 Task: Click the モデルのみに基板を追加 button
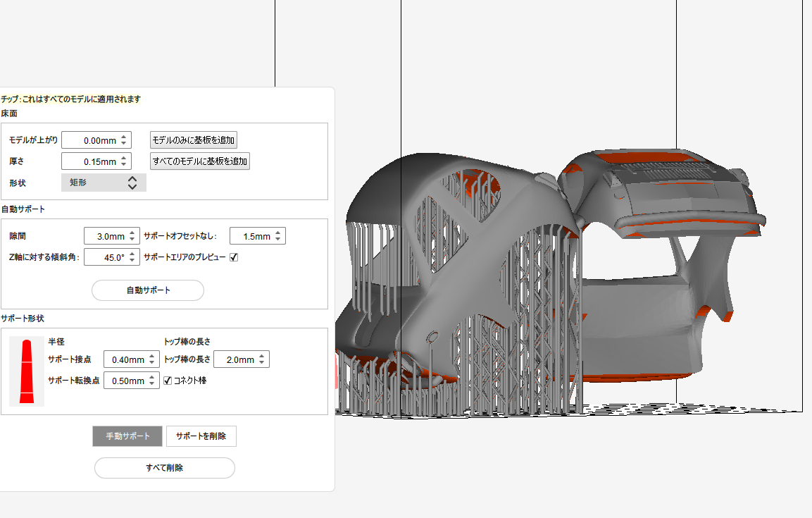[194, 140]
